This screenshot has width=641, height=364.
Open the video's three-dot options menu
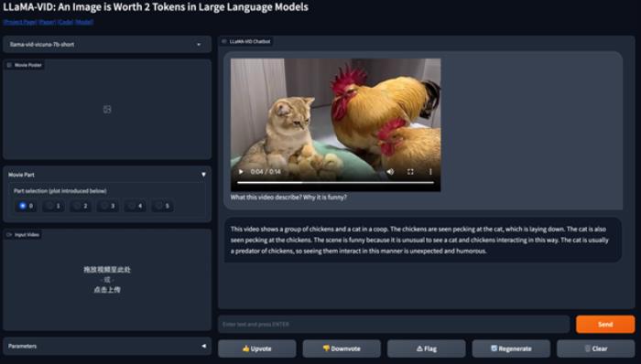click(430, 172)
